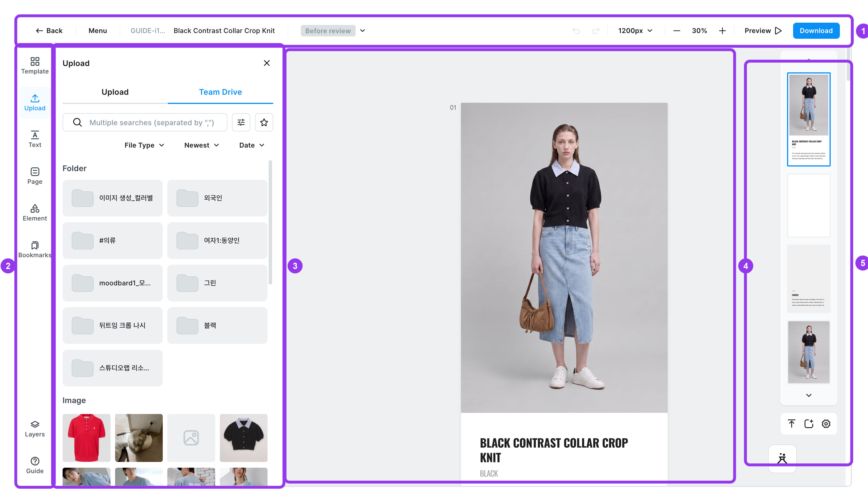Open the File Type filter dropdown
The width and height of the screenshot is (868, 503).
(145, 145)
